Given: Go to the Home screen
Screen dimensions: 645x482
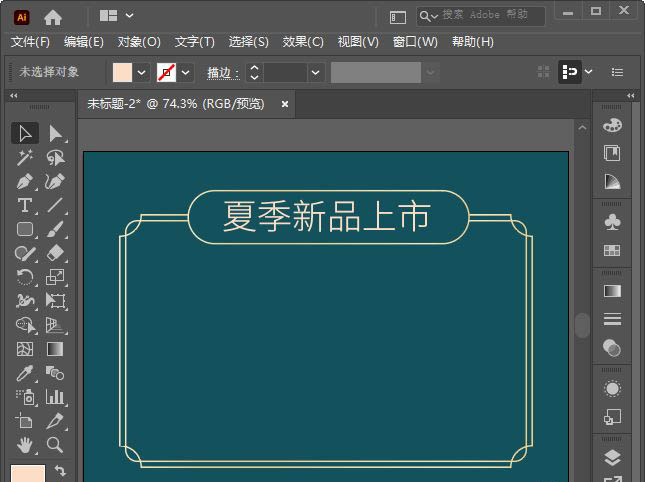Looking at the screenshot, I should click(53, 17).
